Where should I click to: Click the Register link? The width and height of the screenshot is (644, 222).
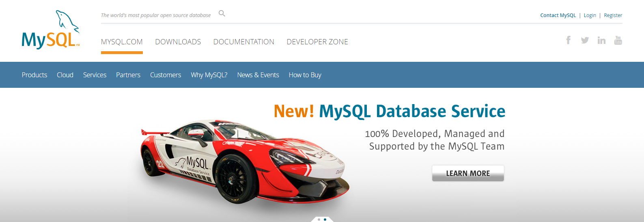click(x=613, y=15)
